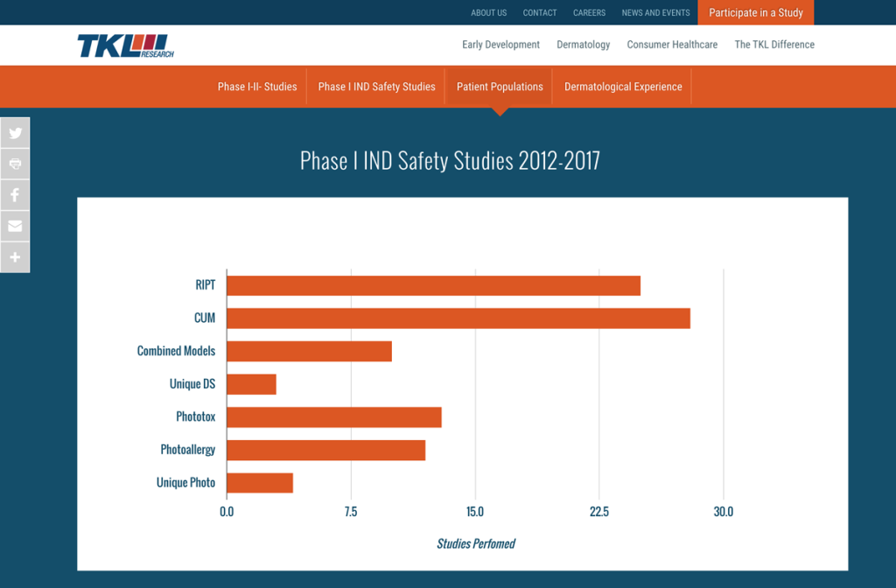Screen dimensions: 896x588
Task: Switch to Phase I-II- Studies tab
Action: [x=257, y=87]
